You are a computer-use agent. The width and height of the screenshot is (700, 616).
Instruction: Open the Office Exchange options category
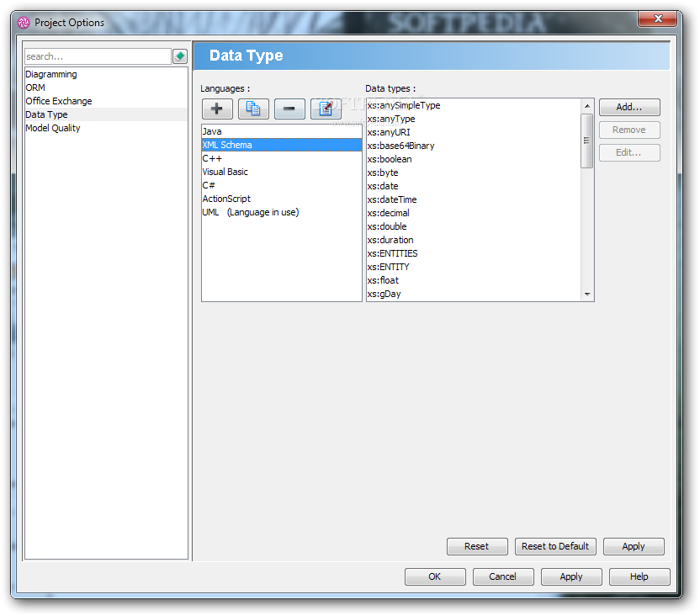point(106,101)
